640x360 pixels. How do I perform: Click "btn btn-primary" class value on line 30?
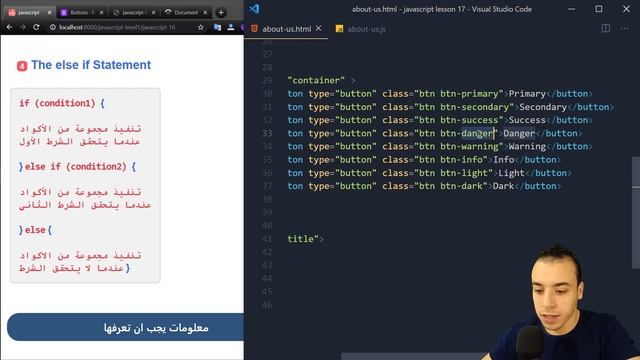pyautogui.click(x=459, y=94)
